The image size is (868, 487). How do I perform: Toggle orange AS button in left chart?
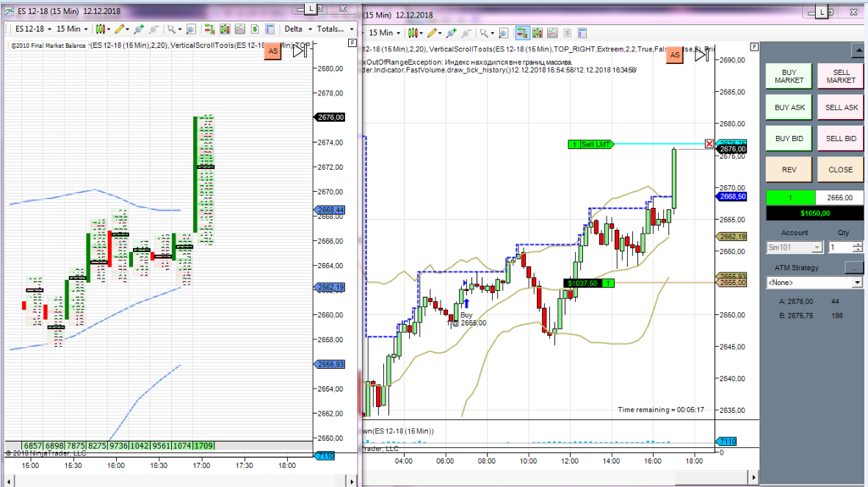click(273, 51)
